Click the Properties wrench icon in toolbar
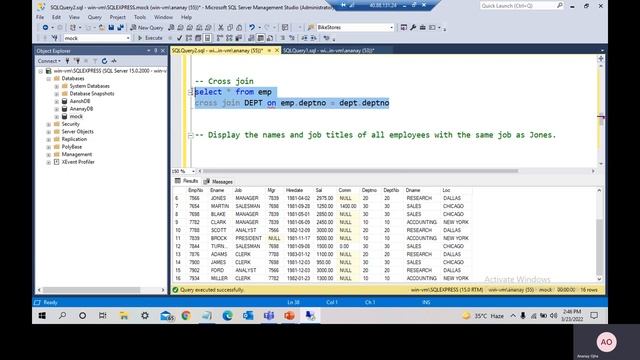 [x=413, y=27]
